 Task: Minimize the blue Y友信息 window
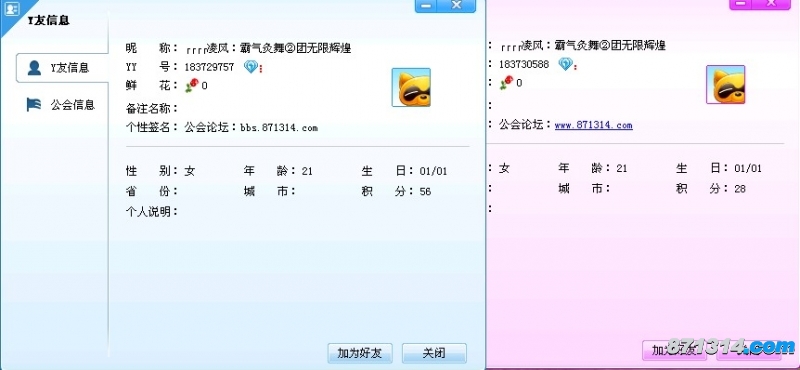tap(426, 6)
